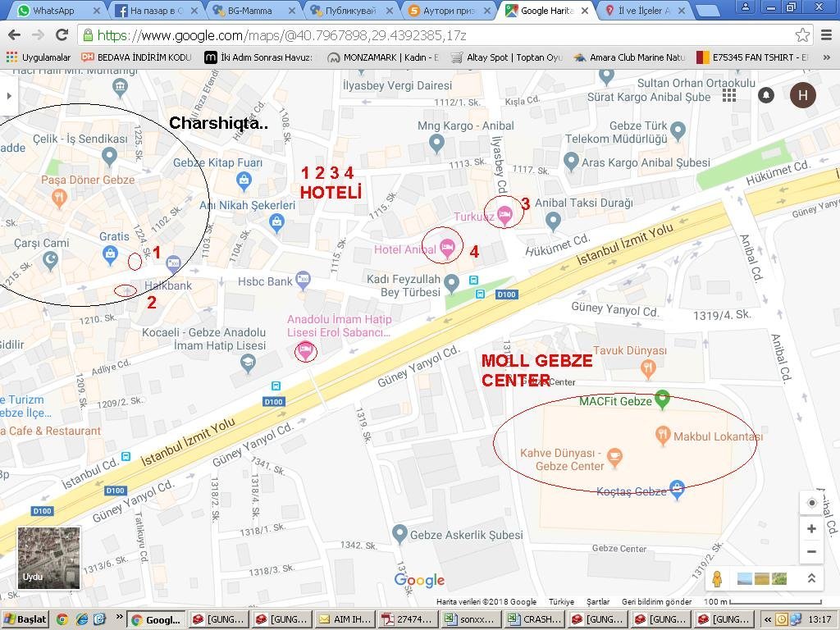Image resolution: width=840 pixels, height=630 pixels.
Task: Reload the page with refresh icon
Action: pyautogui.click(x=62, y=35)
